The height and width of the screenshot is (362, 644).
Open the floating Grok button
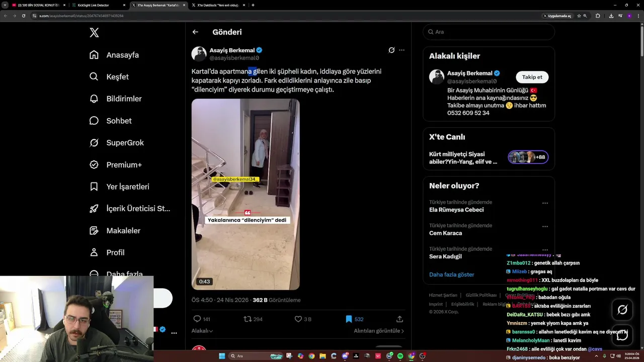tap(622, 310)
